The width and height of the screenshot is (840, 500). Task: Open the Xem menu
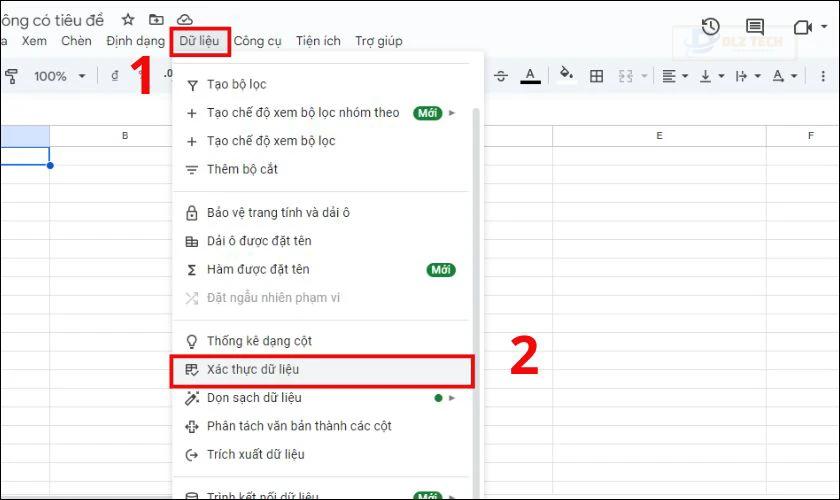34,41
